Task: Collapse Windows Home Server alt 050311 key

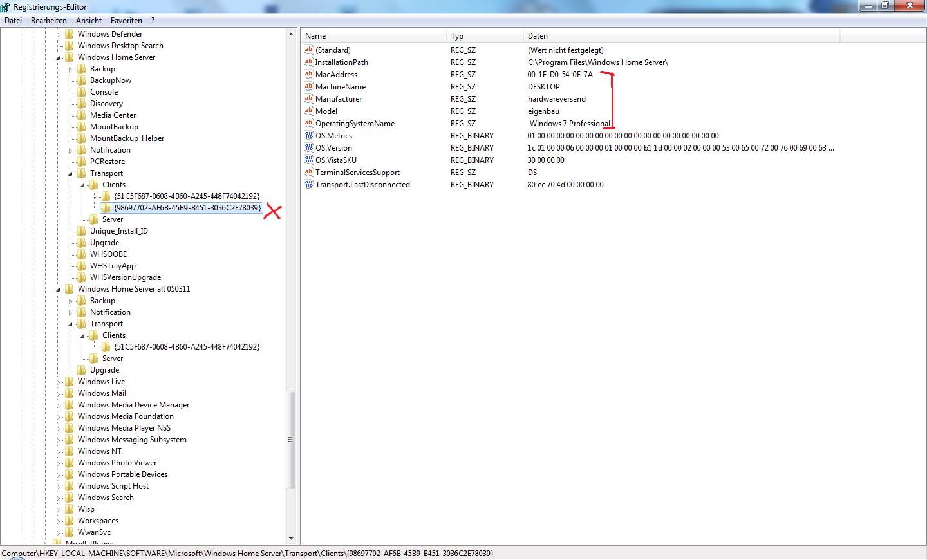Action: tap(58, 290)
